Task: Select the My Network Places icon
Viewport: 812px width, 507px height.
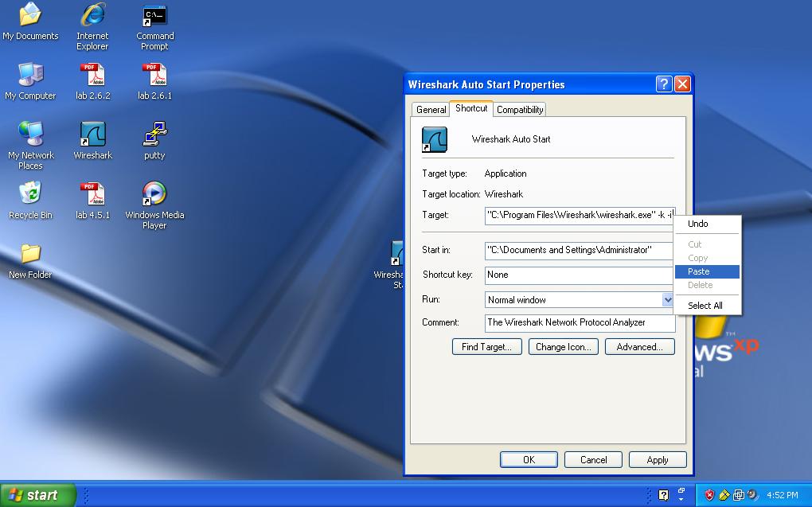Action: click(x=30, y=146)
